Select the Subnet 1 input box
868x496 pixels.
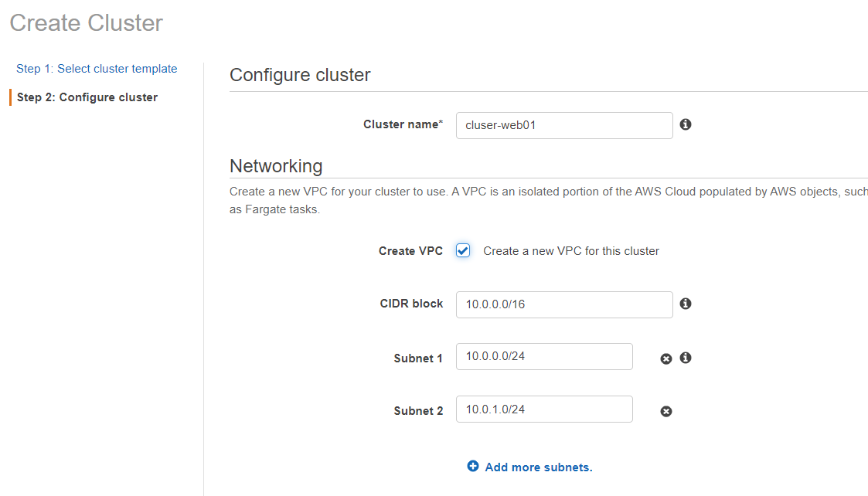pyautogui.click(x=544, y=356)
